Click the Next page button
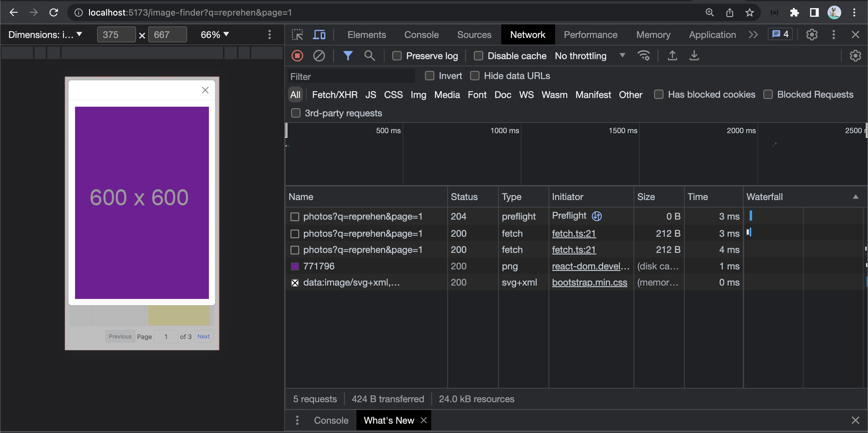 click(x=203, y=336)
